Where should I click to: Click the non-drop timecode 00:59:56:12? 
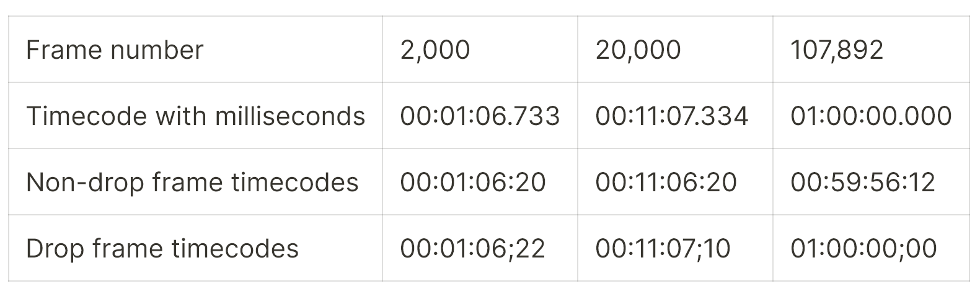[863, 182]
